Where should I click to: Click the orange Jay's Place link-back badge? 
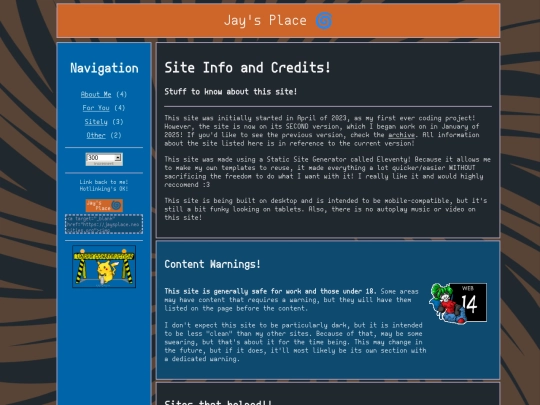[104, 205]
